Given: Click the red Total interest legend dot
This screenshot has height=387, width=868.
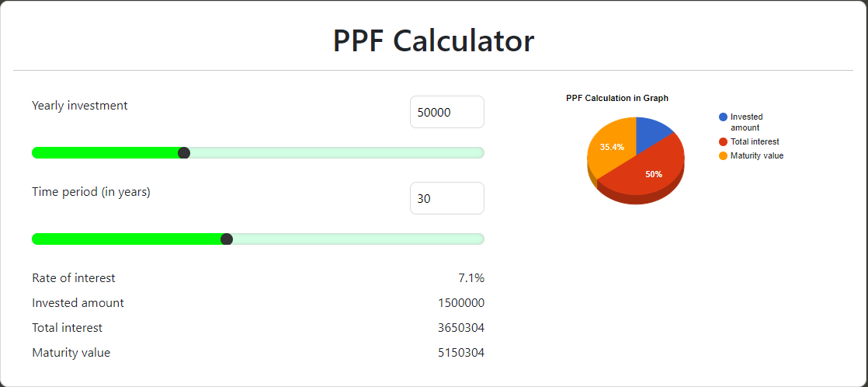Looking at the screenshot, I should (723, 142).
